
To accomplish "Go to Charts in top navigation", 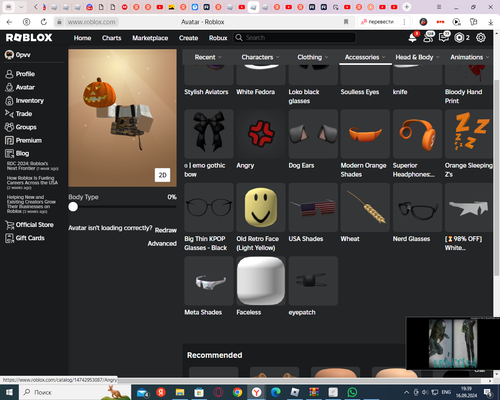I will click(112, 38).
